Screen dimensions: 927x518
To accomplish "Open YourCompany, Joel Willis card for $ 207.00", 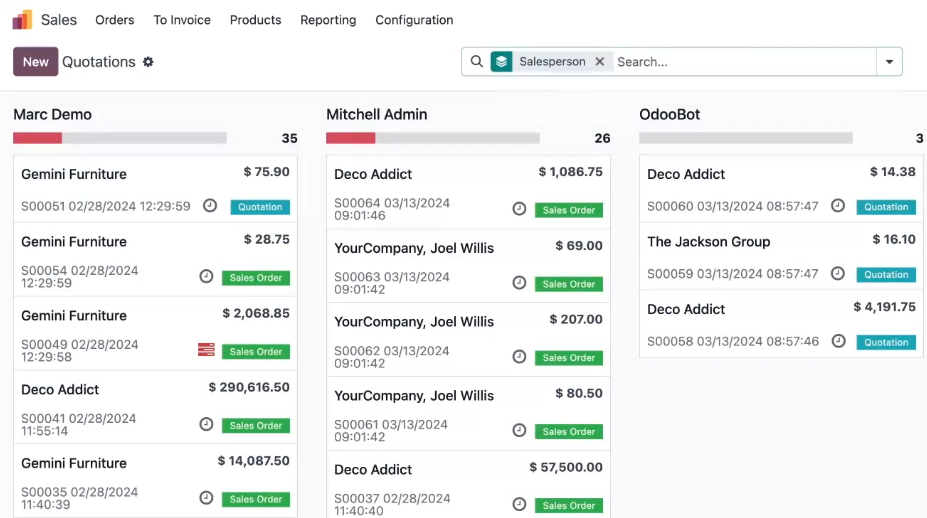I will 468,340.
